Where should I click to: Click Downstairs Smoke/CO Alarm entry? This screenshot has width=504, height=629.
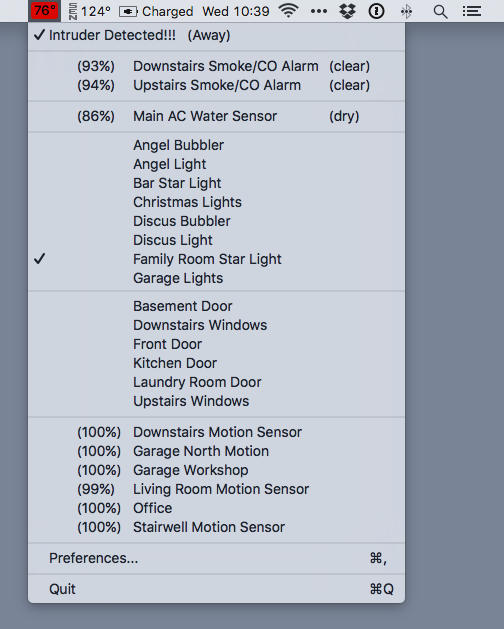(x=216, y=66)
